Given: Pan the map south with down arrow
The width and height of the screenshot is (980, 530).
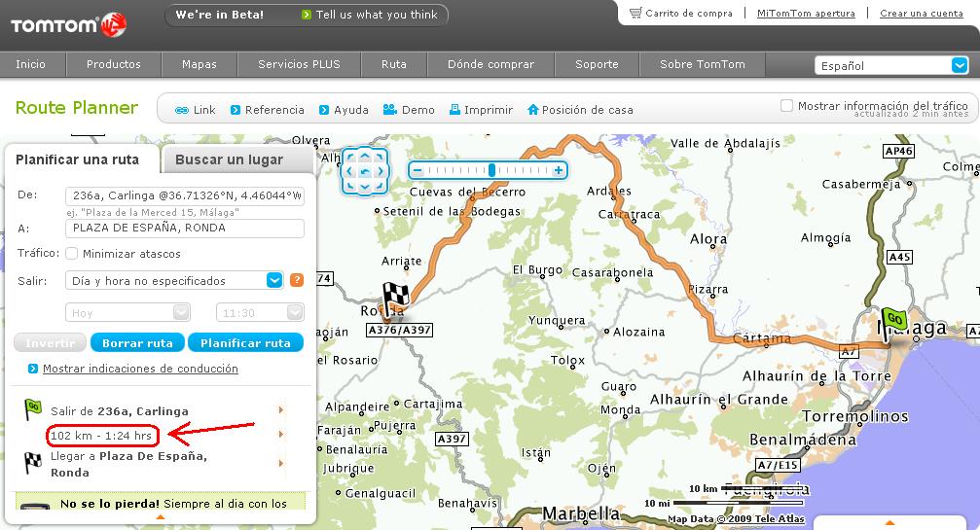Looking at the screenshot, I should [x=365, y=186].
